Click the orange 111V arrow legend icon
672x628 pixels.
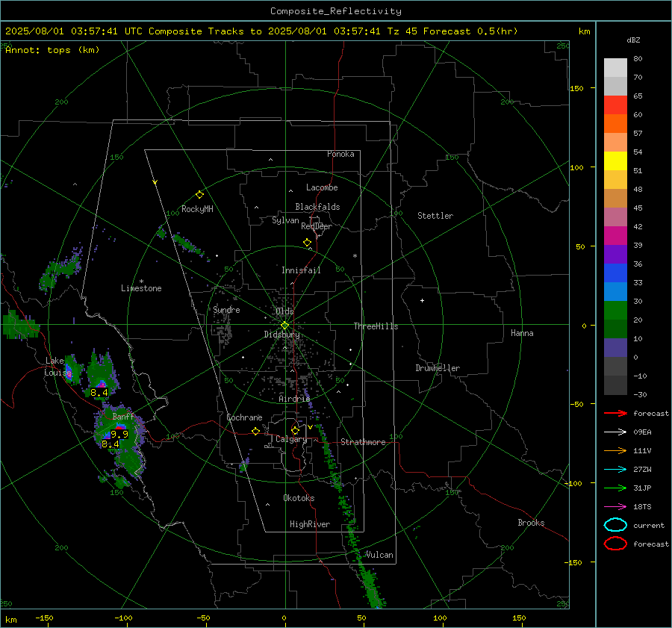pos(615,450)
